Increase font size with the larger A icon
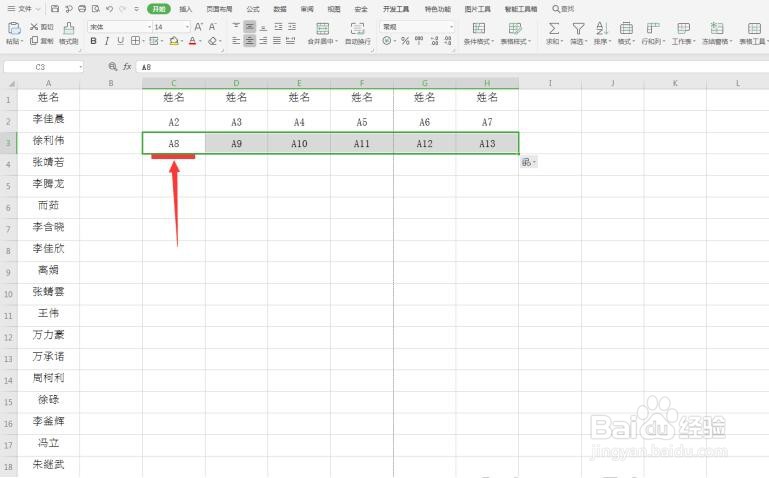 pyautogui.click(x=199, y=26)
